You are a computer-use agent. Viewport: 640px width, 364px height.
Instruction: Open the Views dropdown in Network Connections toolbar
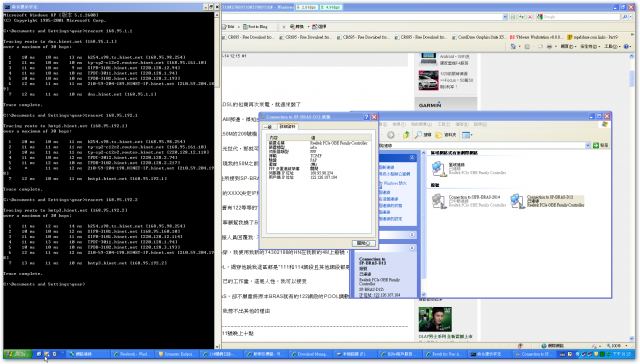tap(467, 135)
